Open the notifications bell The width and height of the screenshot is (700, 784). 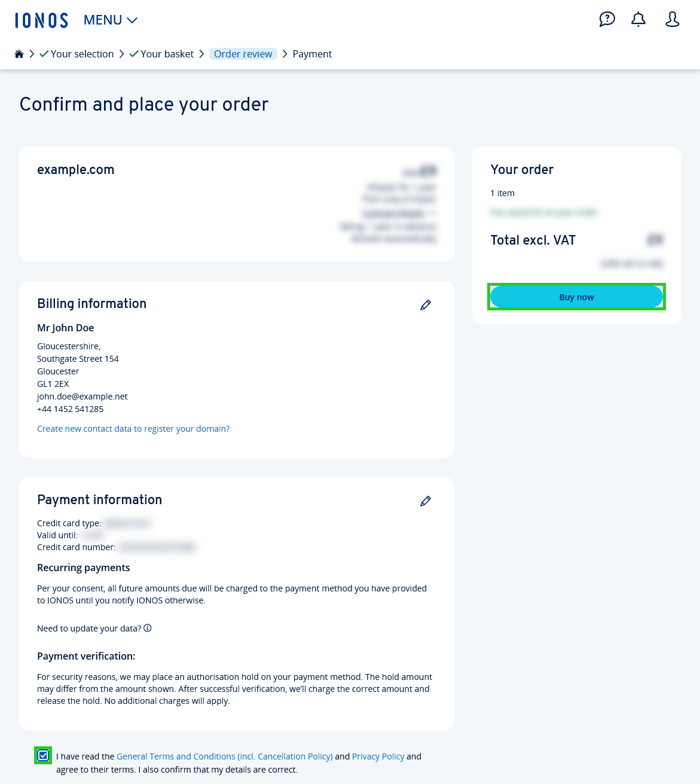pos(638,19)
